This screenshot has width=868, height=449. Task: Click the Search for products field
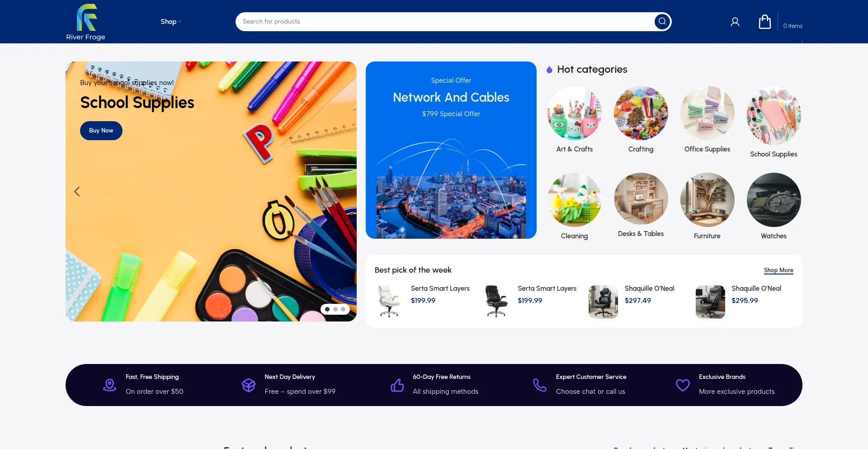(445, 22)
